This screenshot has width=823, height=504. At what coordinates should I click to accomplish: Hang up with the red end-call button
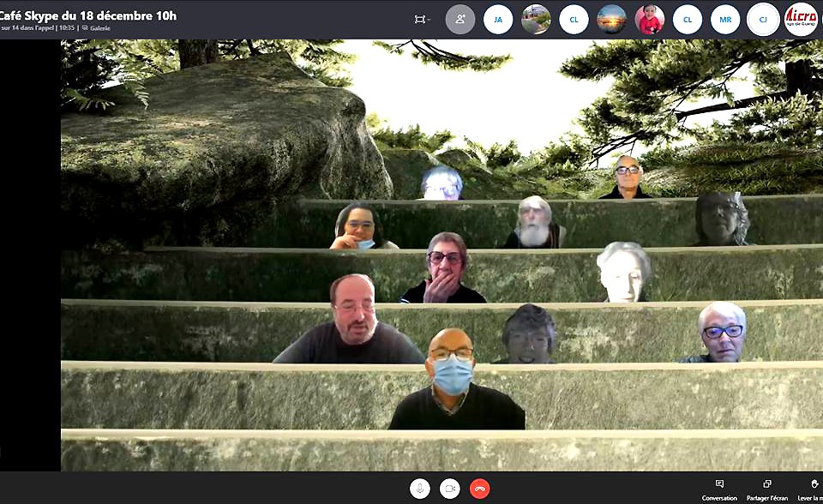pos(479,489)
